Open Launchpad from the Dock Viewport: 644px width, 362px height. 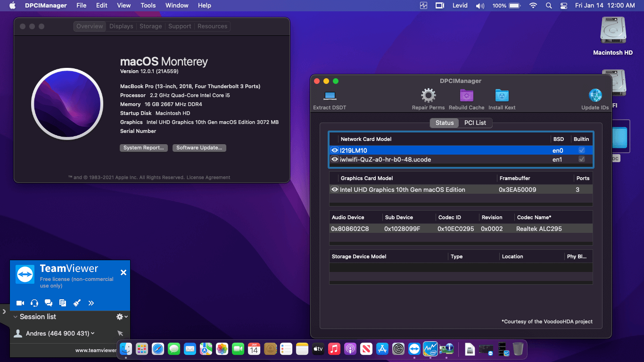pos(142,349)
